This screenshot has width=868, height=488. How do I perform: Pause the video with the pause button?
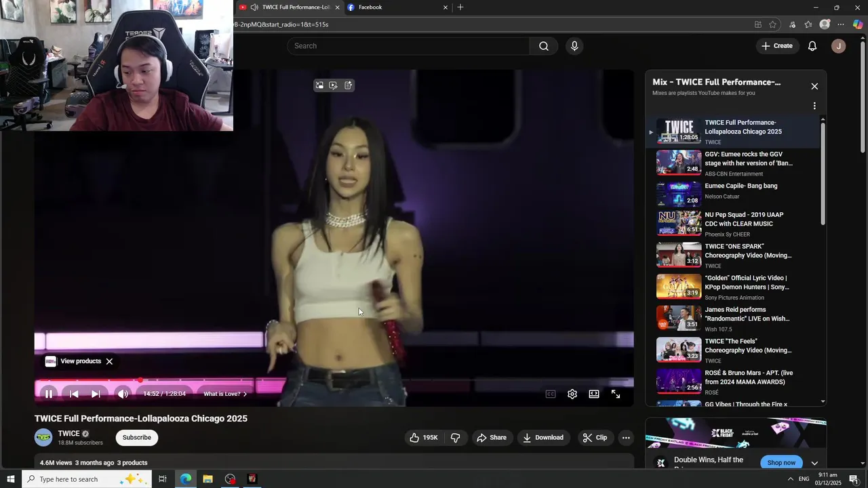tap(49, 394)
